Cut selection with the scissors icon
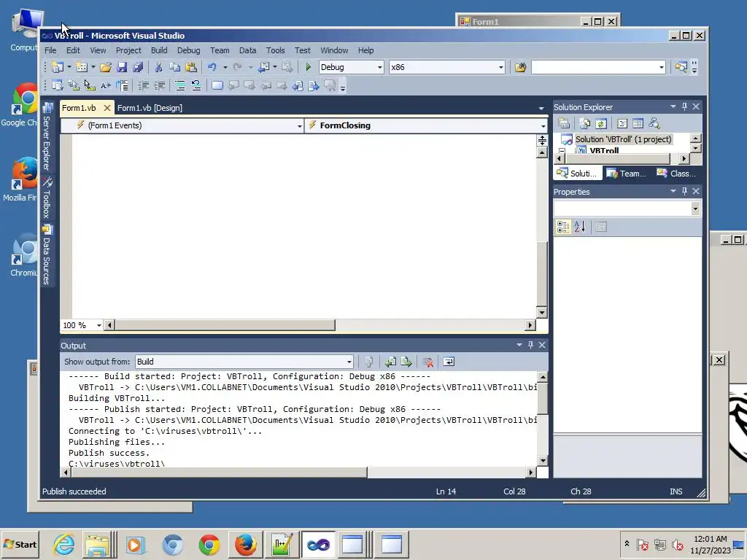747x560 pixels. tap(158, 67)
